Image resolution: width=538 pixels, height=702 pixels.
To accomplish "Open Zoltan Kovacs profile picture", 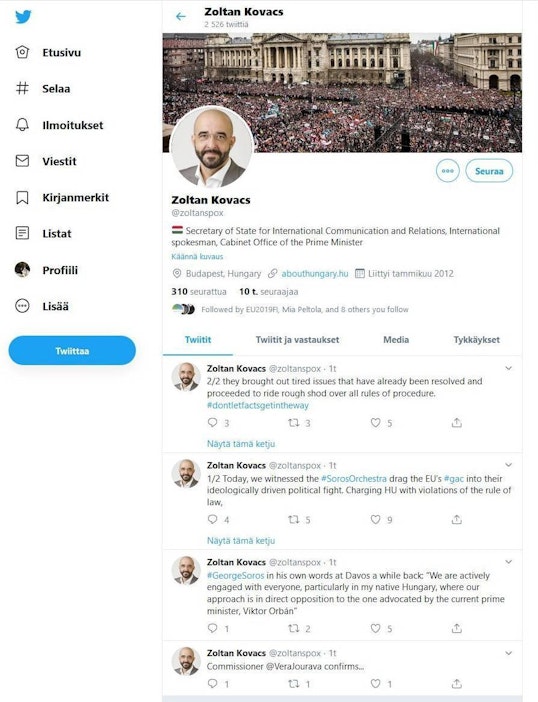I will click(x=212, y=148).
